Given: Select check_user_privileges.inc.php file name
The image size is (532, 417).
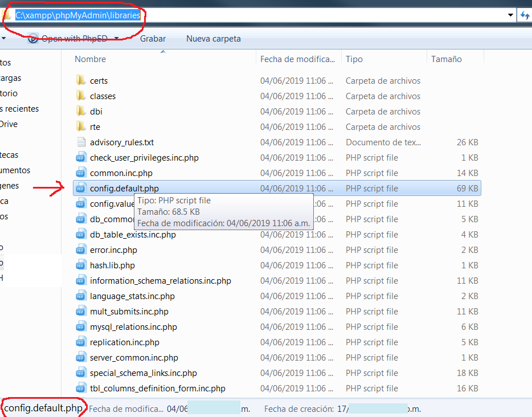Looking at the screenshot, I should pyautogui.click(x=144, y=157).
